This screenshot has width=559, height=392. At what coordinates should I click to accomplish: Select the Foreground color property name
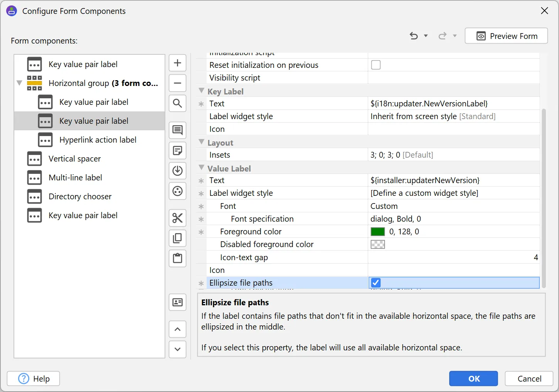[x=251, y=232]
